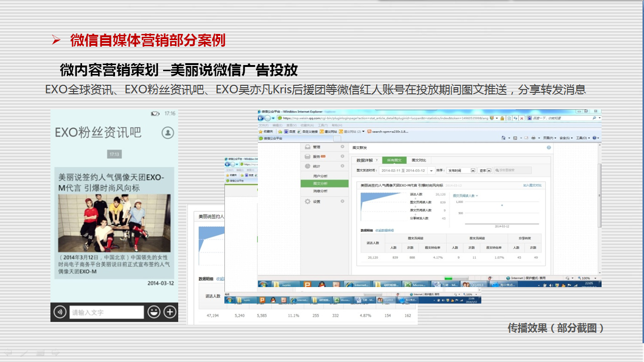
Task: Tap the profile icon beside EXO粉丝资讯吧
Action: 167,133
